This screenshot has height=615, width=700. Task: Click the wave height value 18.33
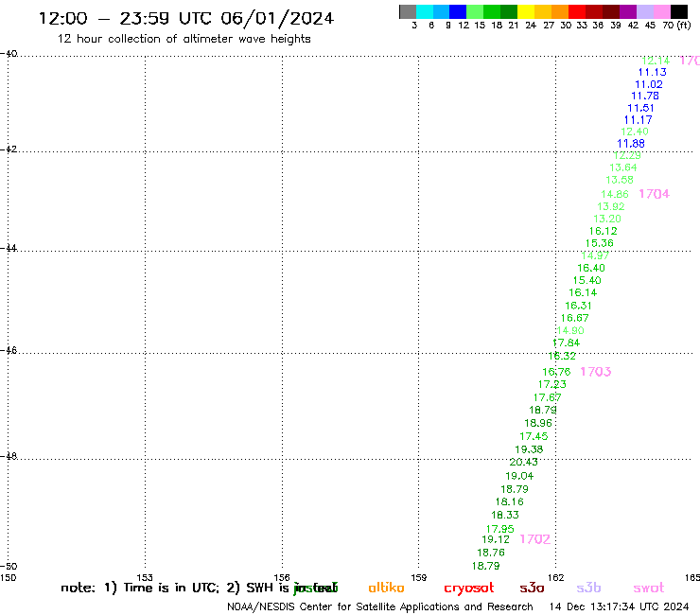[x=505, y=515]
